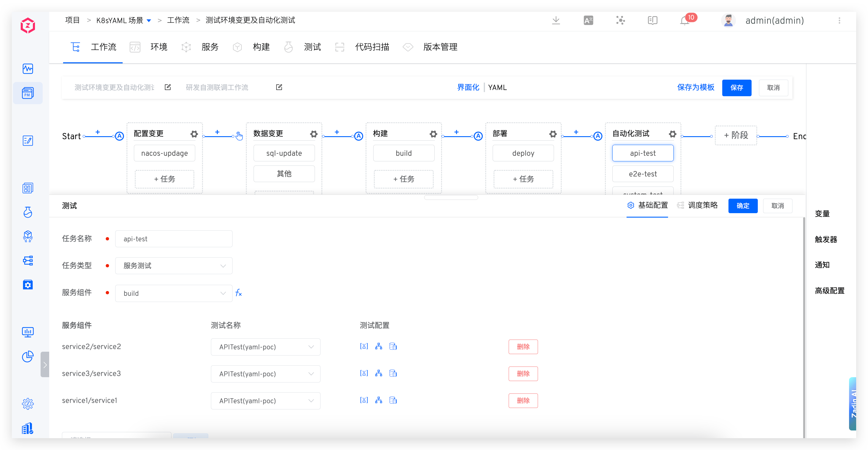This screenshot has width=868, height=450.
Task: Click the notification bell icon
Action: coord(684,21)
